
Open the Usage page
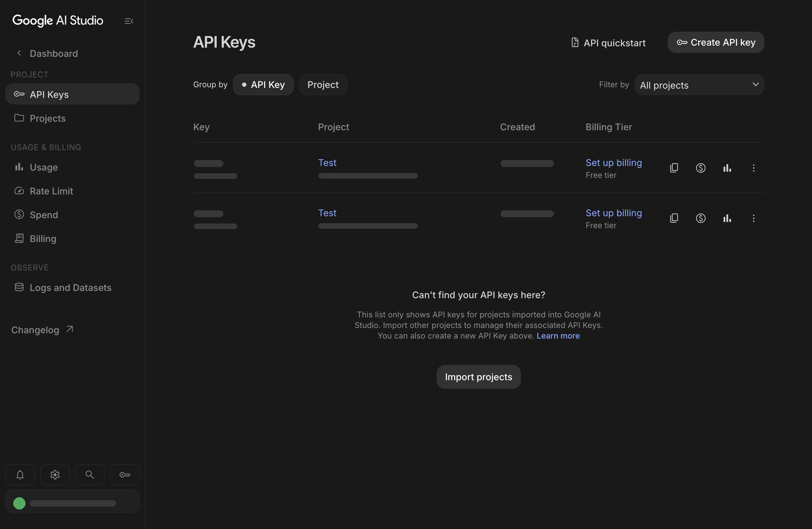coord(72,167)
